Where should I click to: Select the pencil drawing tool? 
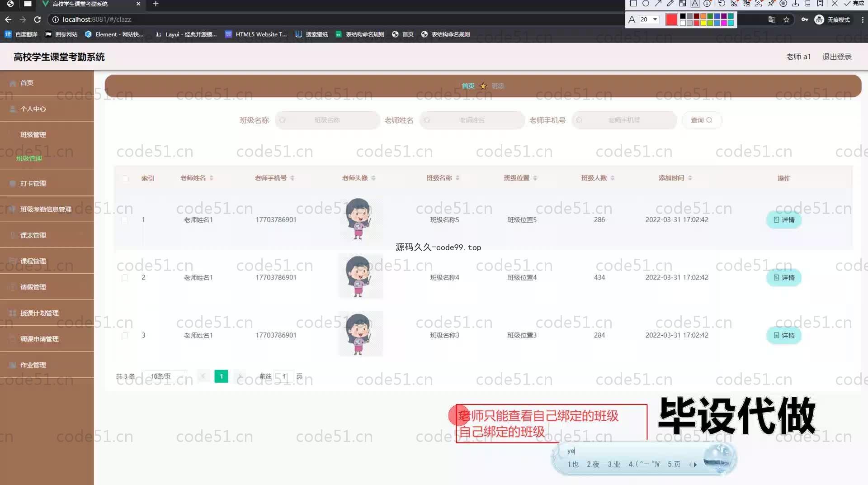[670, 4]
